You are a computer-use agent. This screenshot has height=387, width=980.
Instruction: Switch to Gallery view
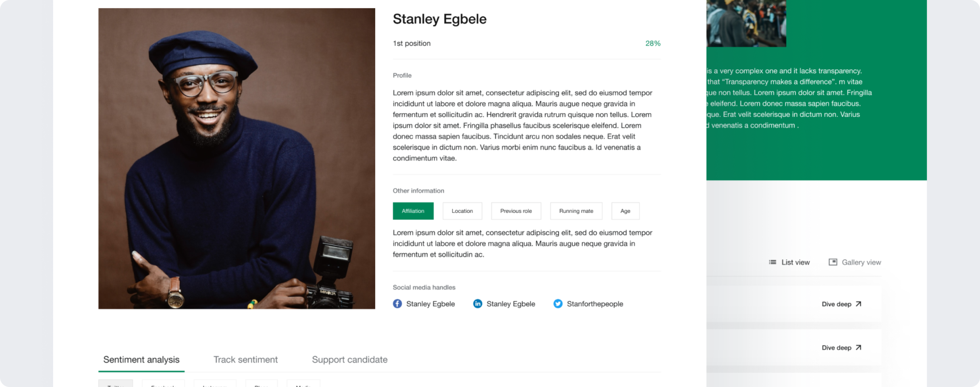click(861, 262)
